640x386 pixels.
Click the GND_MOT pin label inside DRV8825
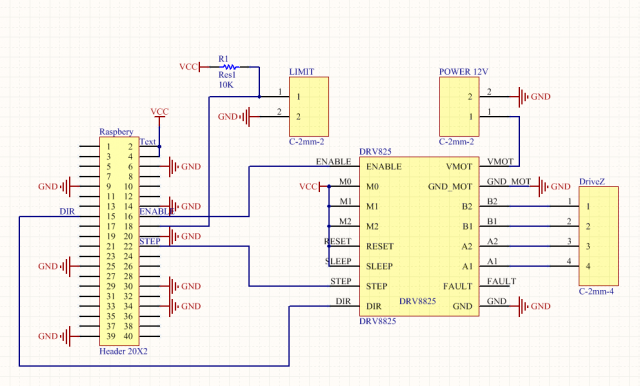[450, 186]
